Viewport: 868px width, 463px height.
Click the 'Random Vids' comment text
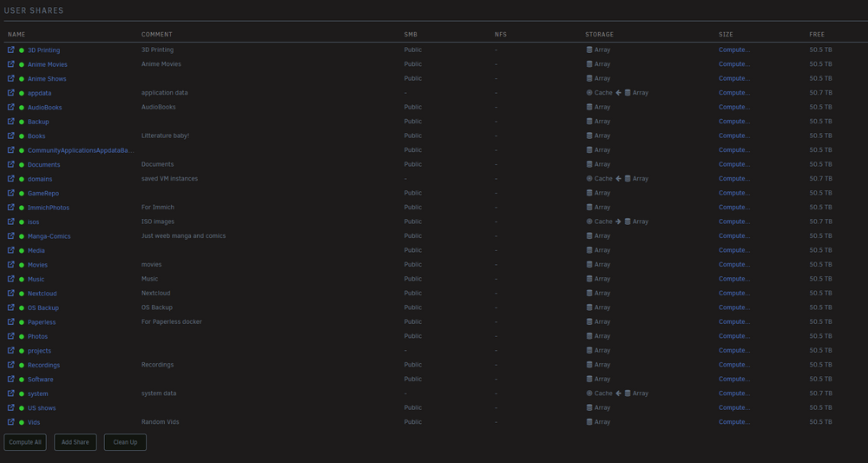pos(160,422)
